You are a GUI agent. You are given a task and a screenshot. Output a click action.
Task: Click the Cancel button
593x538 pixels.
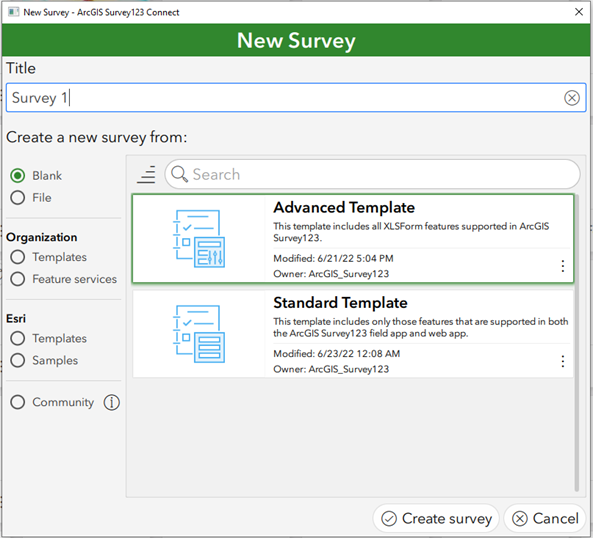pos(545,518)
